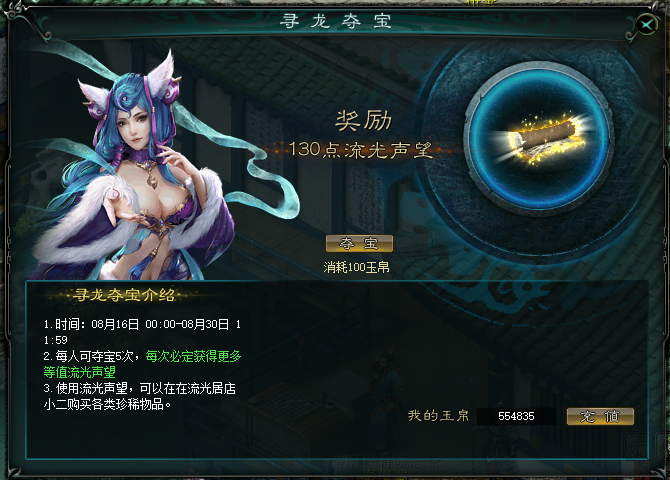This screenshot has height=480, width=670.
Task: Open recharge via the 充值 button
Action: [600, 416]
